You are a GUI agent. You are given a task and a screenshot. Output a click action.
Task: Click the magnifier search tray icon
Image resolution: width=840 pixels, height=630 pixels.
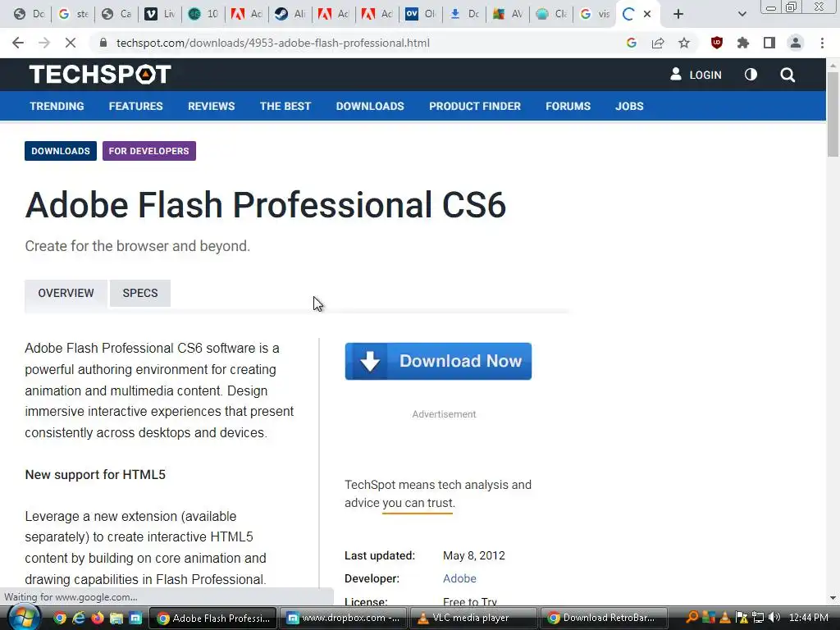692,618
